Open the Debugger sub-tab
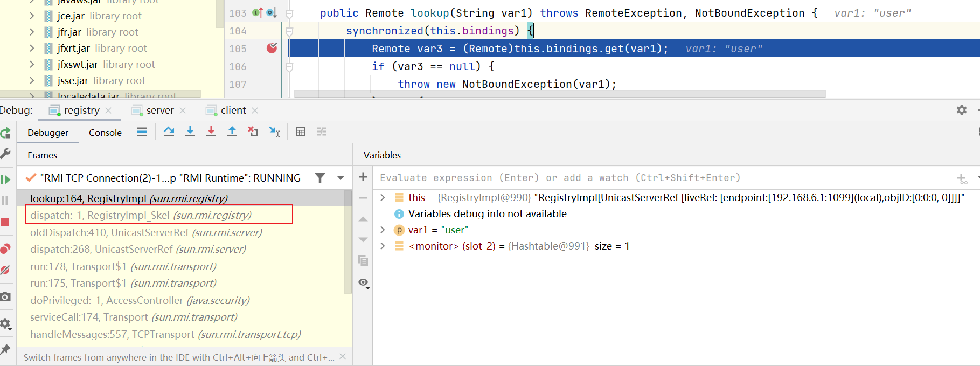This screenshot has height=366, width=980. point(48,133)
